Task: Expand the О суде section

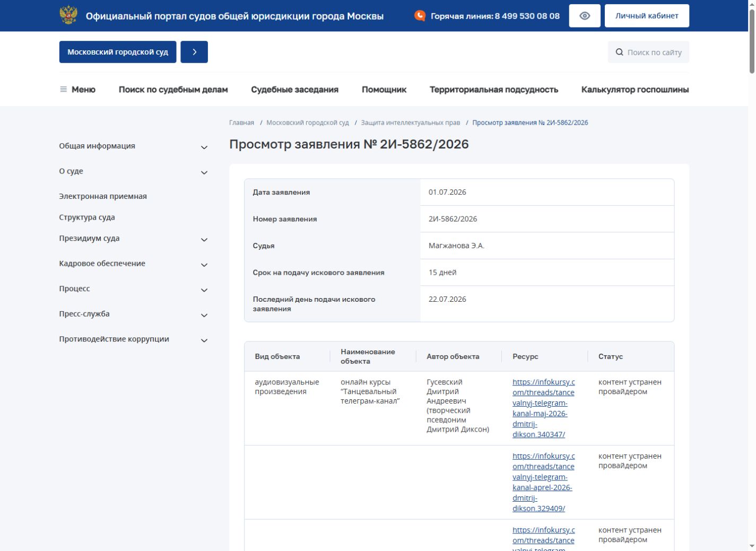Action: pos(204,172)
